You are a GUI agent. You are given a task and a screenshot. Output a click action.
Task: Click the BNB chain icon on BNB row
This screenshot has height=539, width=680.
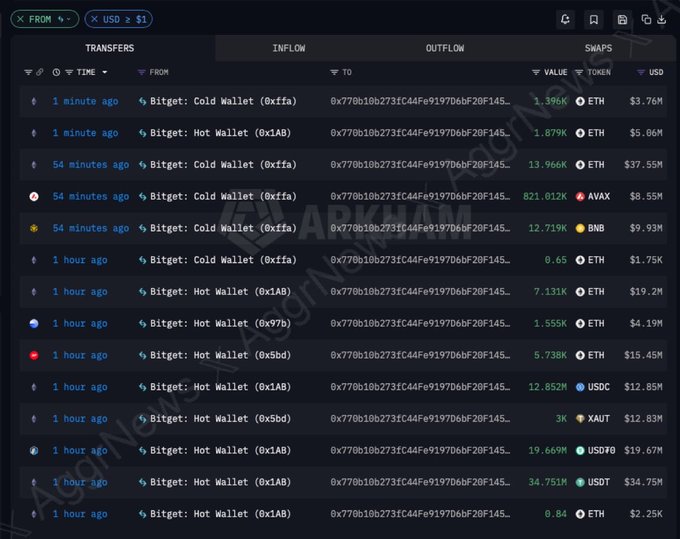pos(34,228)
